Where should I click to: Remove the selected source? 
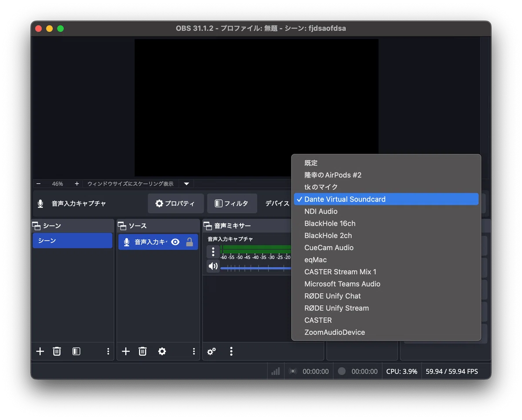tap(142, 351)
